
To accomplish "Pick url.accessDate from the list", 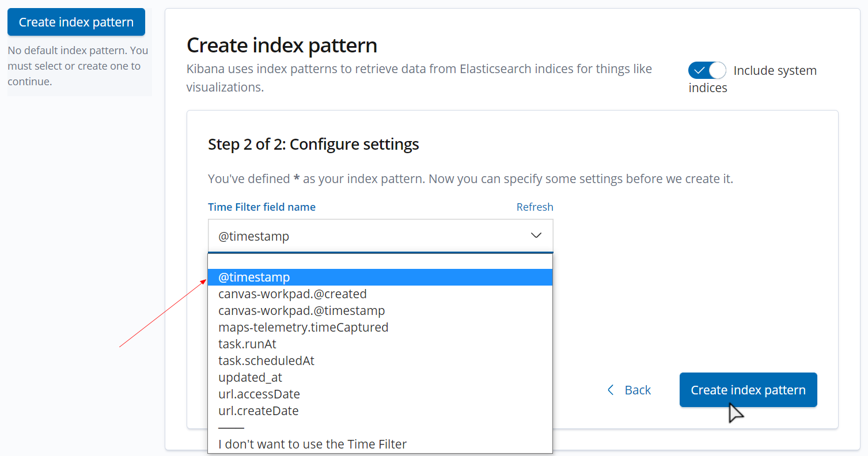I will tap(259, 394).
